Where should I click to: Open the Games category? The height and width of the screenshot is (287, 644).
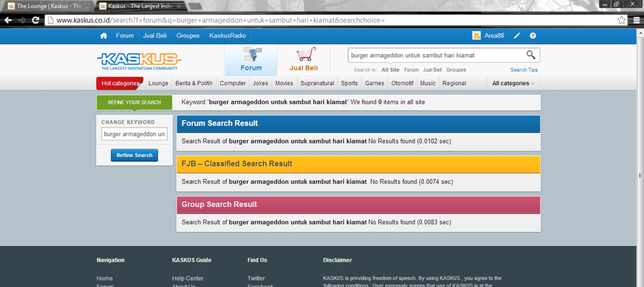tap(375, 83)
